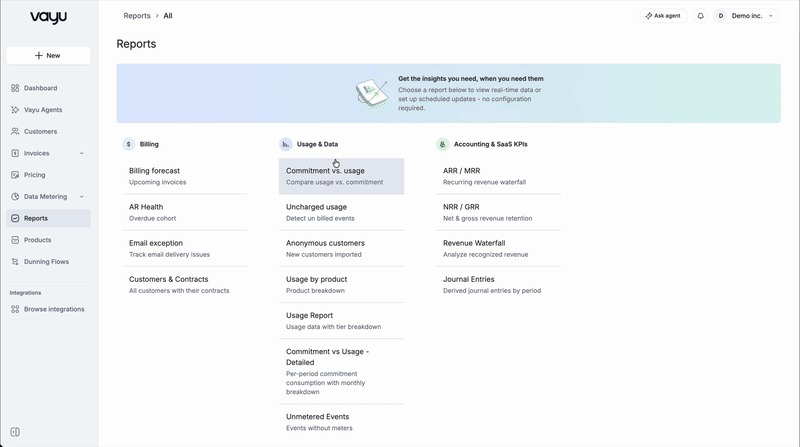Click the Ask agent button
This screenshot has width=800, height=447.
663,16
